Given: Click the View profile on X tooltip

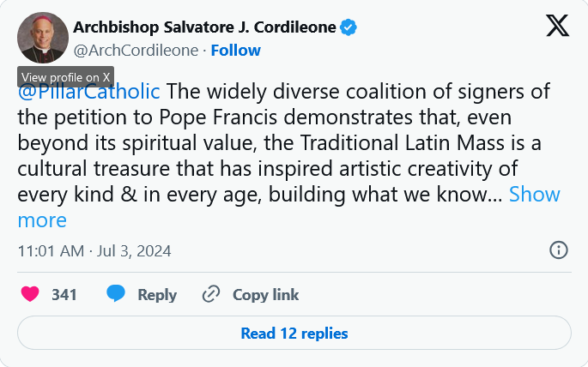Looking at the screenshot, I should point(65,75).
